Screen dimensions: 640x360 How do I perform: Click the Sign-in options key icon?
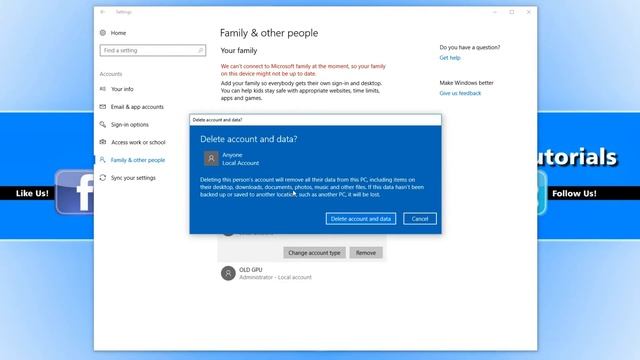[x=103, y=124]
